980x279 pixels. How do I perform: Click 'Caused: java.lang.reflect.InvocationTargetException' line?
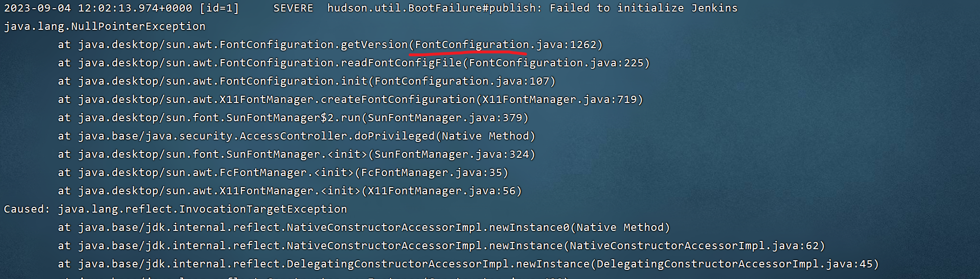click(x=175, y=209)
